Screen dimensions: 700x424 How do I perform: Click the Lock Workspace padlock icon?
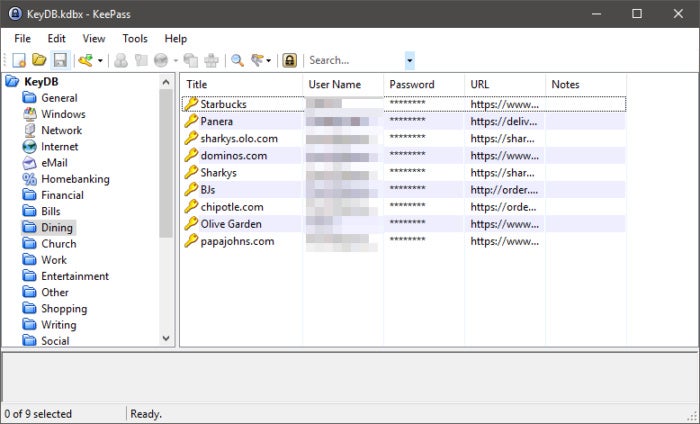point(289,60)
